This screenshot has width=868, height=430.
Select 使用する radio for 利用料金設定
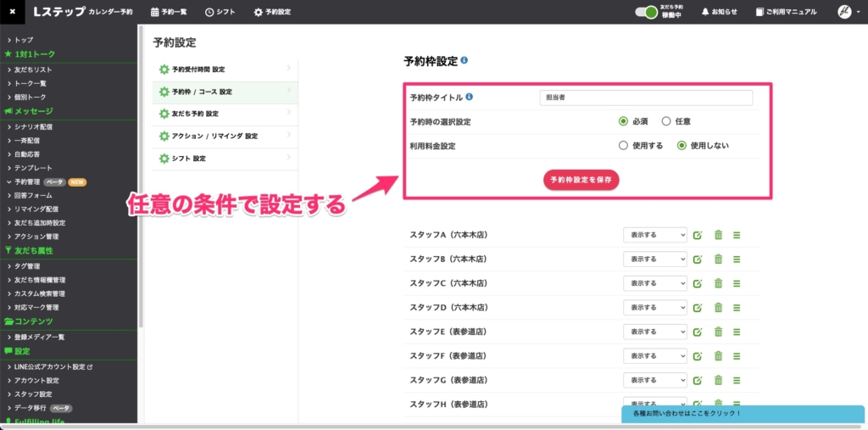pos(624,145)
